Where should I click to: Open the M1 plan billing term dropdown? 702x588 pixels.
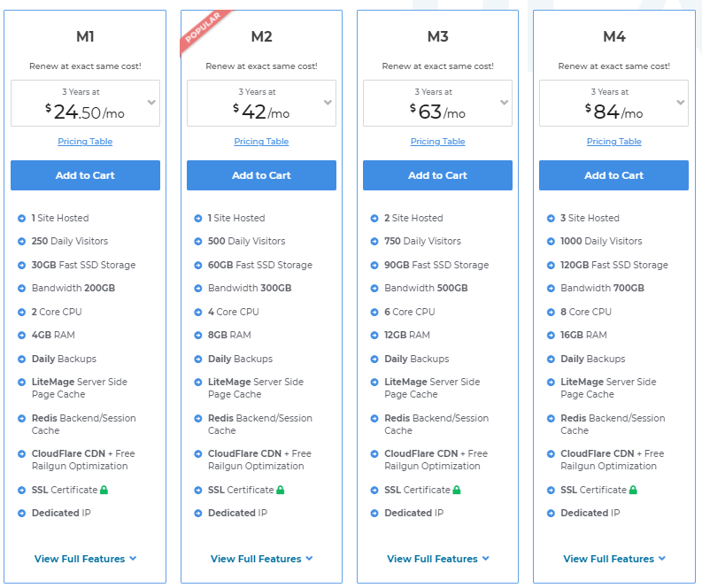85,103
